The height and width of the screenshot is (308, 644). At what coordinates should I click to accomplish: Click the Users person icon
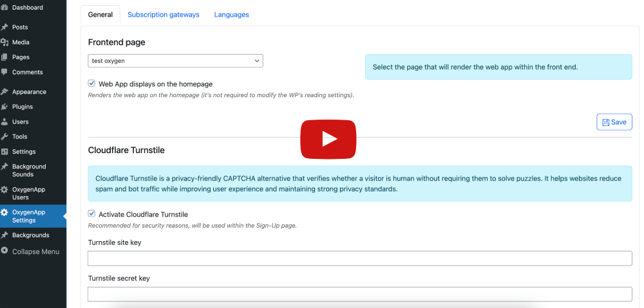5,122
